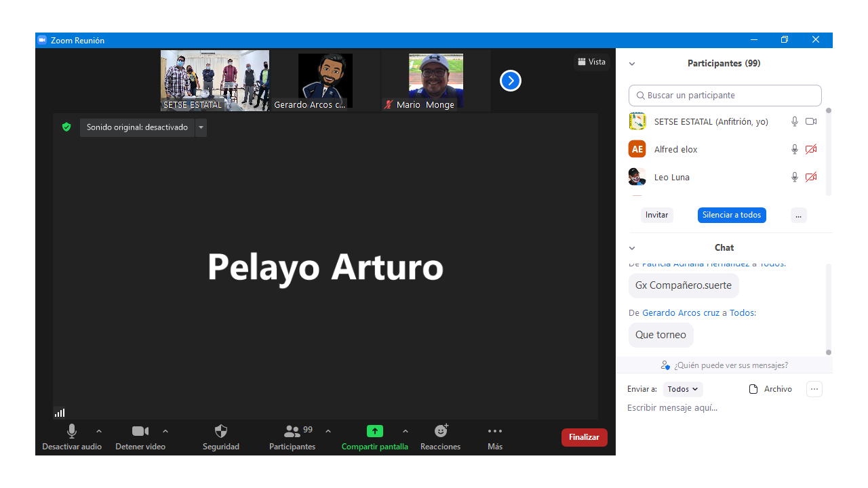Image resolution: width=868 pixels, height=488 pixels.
Task: Click the green Compartir pantalla icon
Action: pyautogui.click(x=375, y=431)
